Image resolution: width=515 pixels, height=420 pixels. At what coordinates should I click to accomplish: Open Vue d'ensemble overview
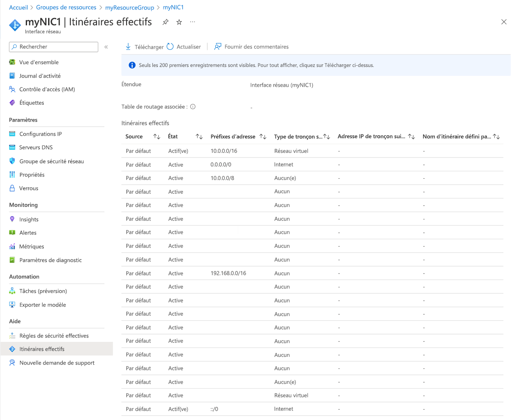39,62
